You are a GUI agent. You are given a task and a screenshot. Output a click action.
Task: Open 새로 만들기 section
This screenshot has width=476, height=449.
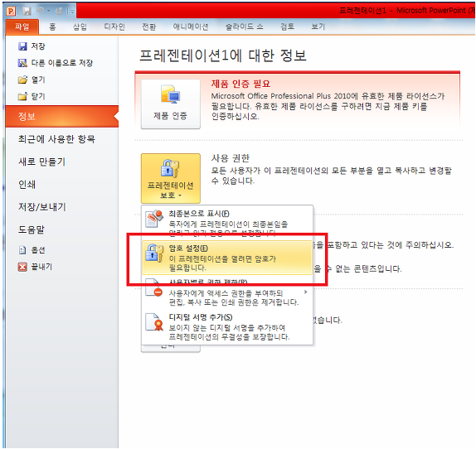click(42, 162)
